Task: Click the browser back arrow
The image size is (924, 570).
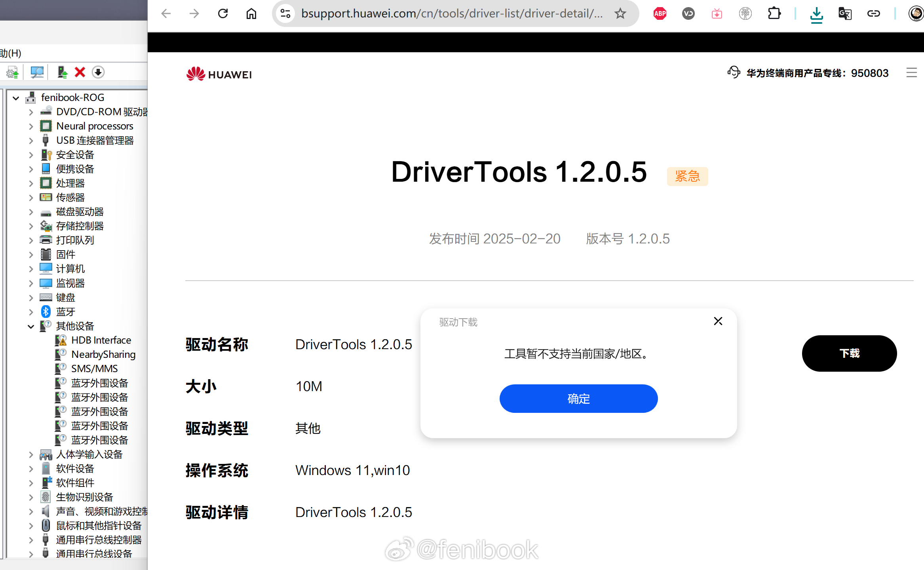Action: (x=166, y=14)
